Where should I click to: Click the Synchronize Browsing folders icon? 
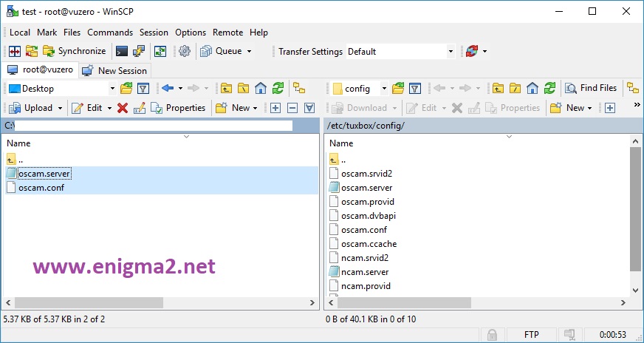coord(32,52)
